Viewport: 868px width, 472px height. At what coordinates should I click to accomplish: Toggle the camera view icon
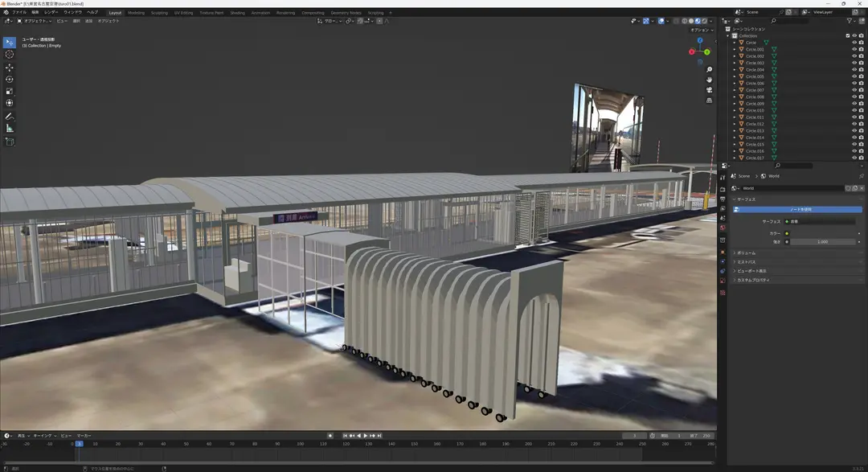[709, 90]
